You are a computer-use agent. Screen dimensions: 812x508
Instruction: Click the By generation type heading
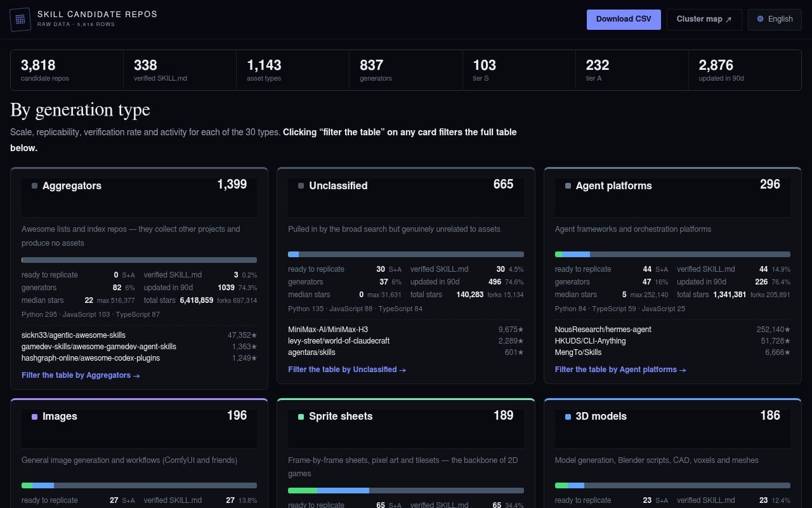tap(80, 110)
